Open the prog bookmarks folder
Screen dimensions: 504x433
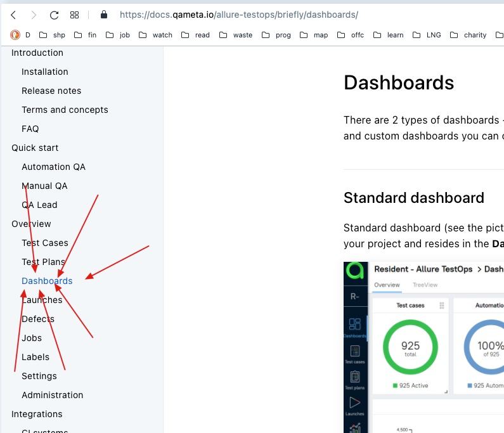point(276,35)
